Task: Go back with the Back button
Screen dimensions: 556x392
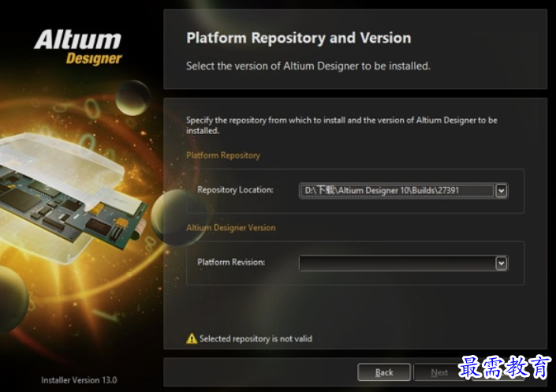Action: click(x=384, y=372)
